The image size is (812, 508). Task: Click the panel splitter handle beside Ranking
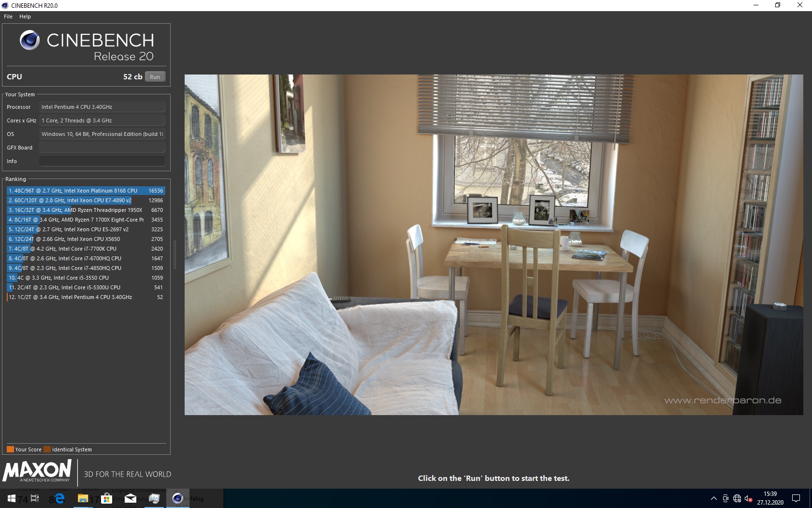[x=174, y=255]
